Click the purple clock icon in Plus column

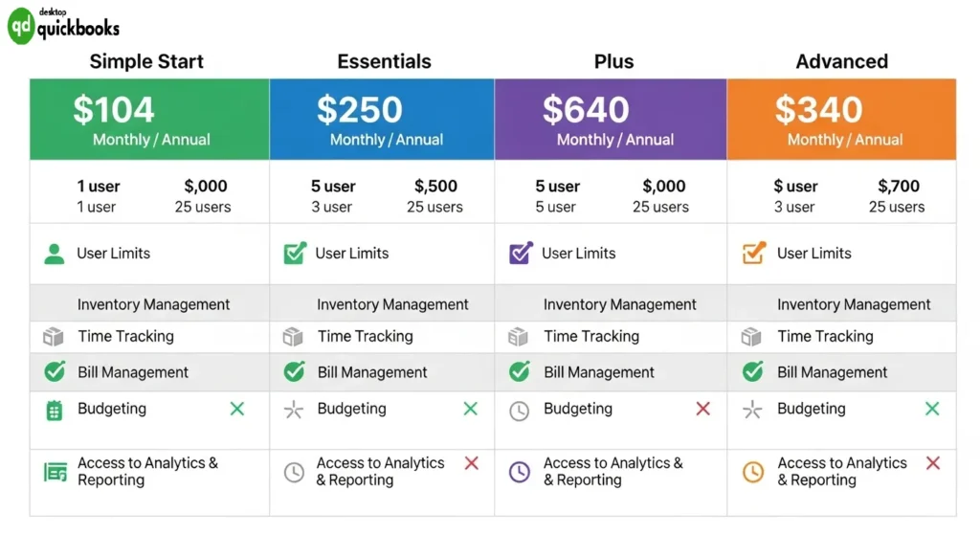pos(519,472)
